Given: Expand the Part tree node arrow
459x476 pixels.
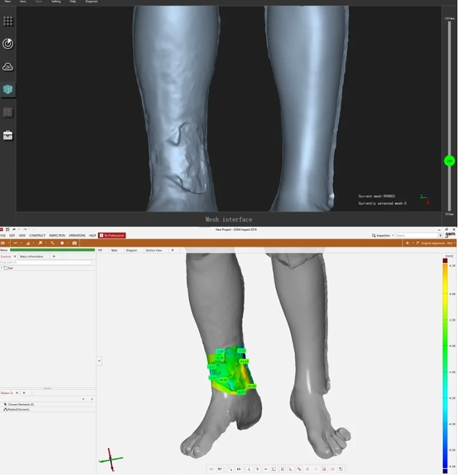Looking at the screenshot, I should coord(2,268).
